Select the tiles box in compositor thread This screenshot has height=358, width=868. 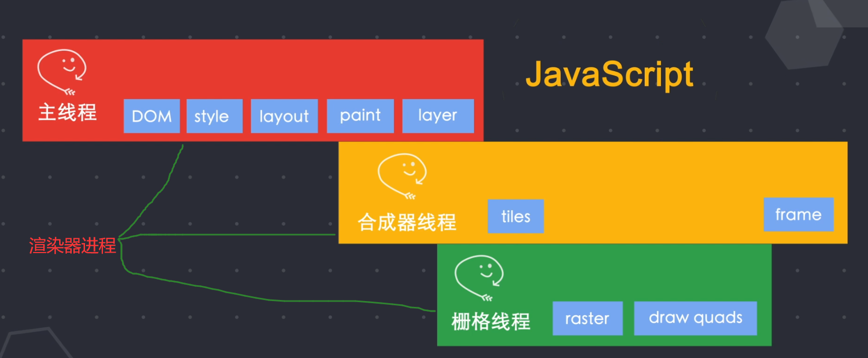[515, 216]
